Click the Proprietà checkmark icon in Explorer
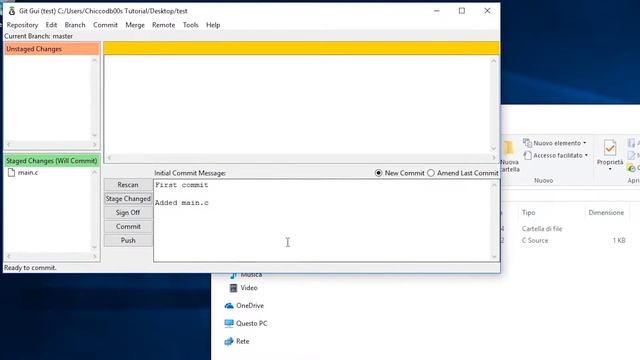The width and height of the screenshot is (640, 360). click(610, 148)
